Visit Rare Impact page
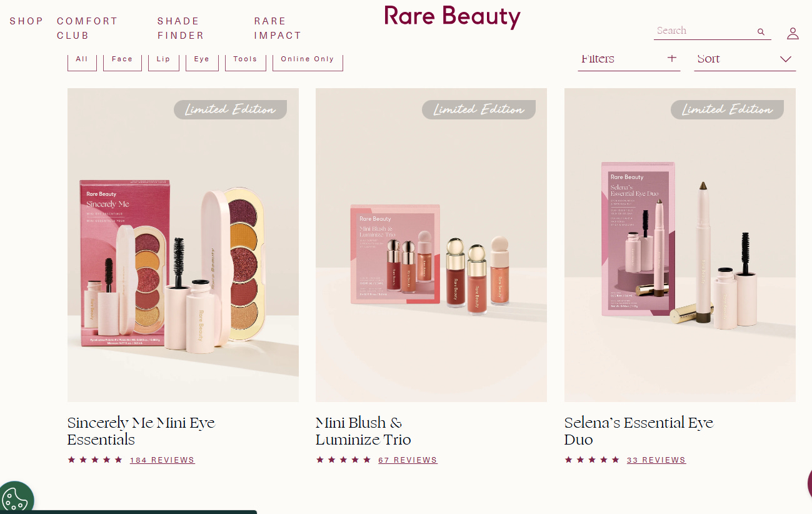Viewport: 812px width, 514px height. tap(278, 28)
